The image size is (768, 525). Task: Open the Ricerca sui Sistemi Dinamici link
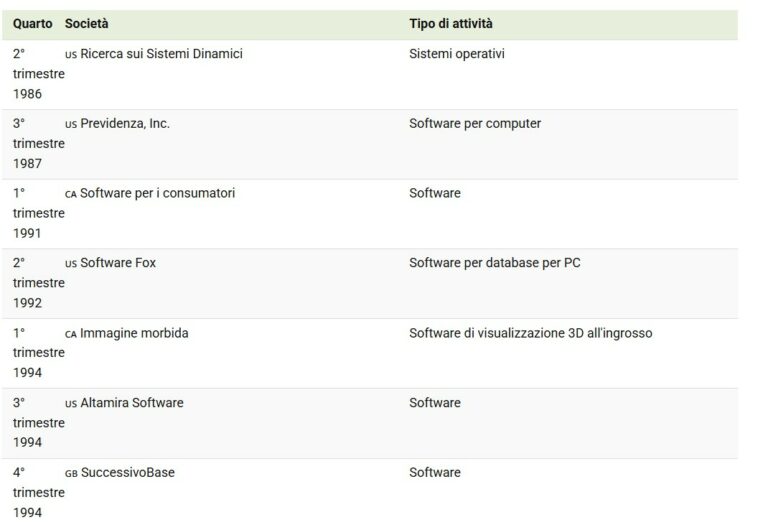pyautogui.click(x=161, y=54)
